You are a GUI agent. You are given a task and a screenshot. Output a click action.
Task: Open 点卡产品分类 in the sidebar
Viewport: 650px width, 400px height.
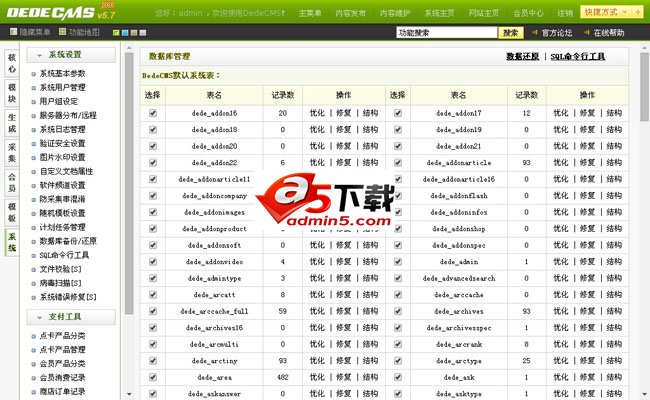pos(63,335)
